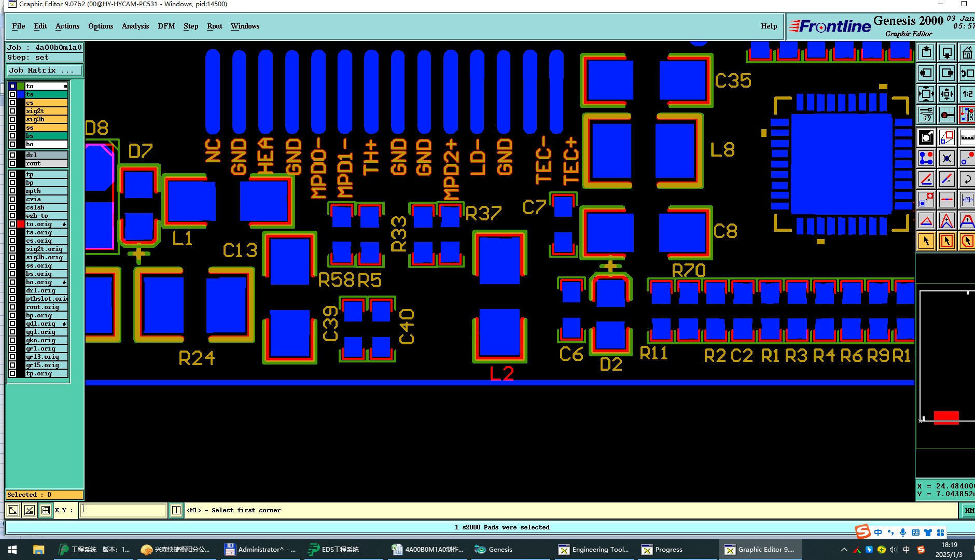Open the Analysis menu
The image size is (975, 560).
click(x=135, y=26)
